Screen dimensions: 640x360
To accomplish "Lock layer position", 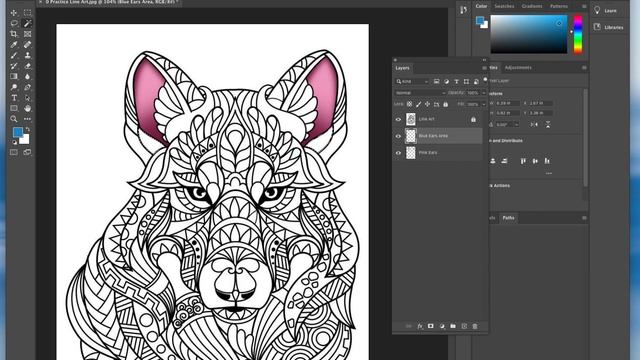I will coord(427,104).
